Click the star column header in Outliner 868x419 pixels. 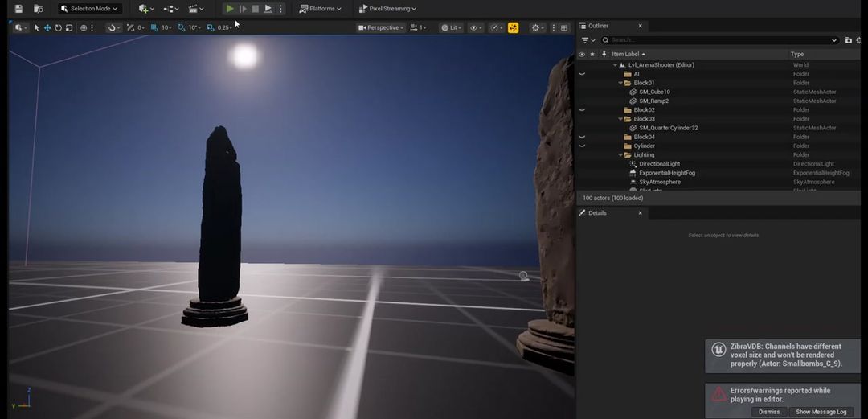coord(592,55)
